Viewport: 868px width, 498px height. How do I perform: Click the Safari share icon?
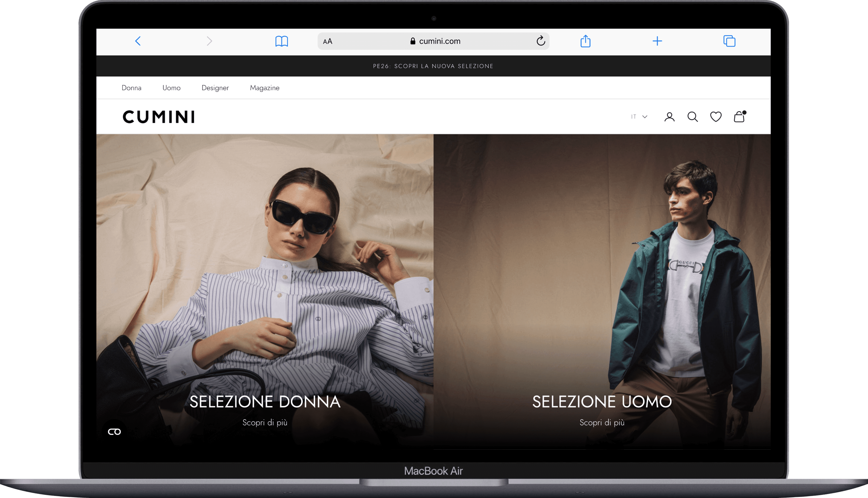[x=585, y=41]
